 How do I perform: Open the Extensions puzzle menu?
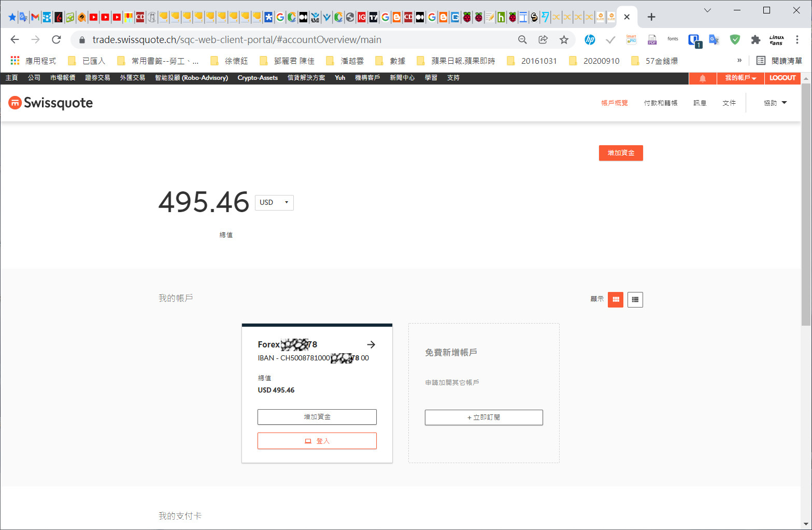tap(756, 39)
